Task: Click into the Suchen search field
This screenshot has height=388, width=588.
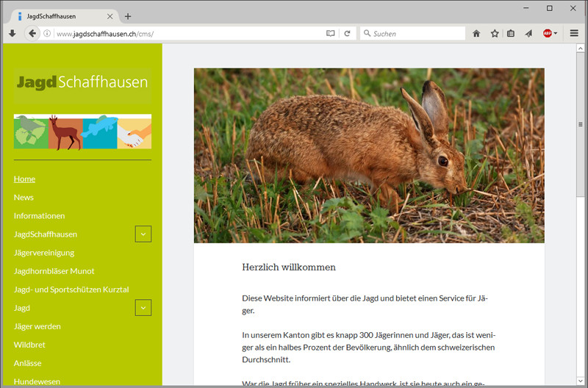Action: tap(415, 33)
